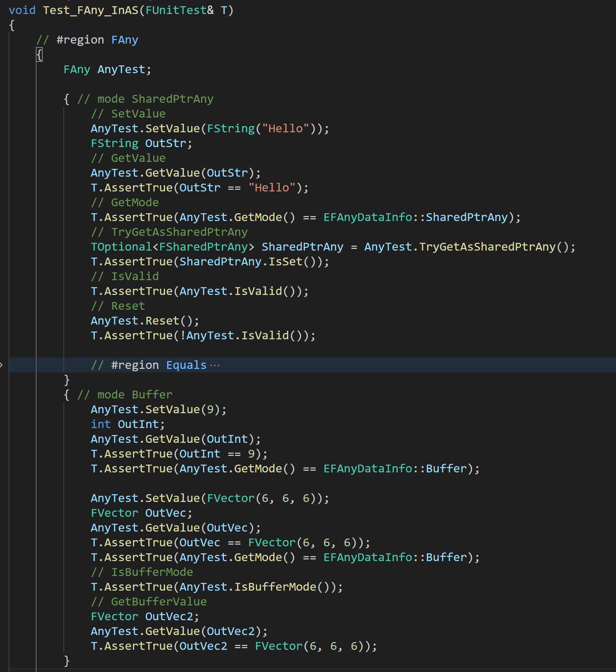Click the 'FVector OutVec2;' declaration
616x672 pixels.
[145, 616]
